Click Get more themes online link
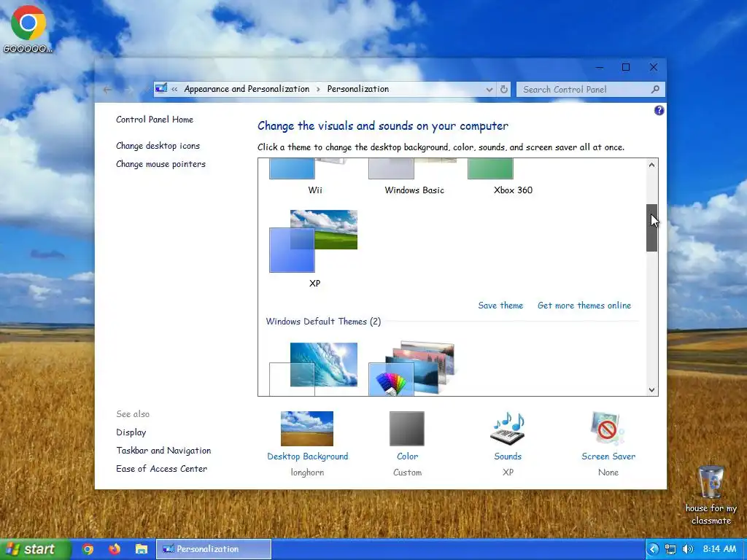Image resolution: width=747 pixels, height=560 pixels. [584, 306]
